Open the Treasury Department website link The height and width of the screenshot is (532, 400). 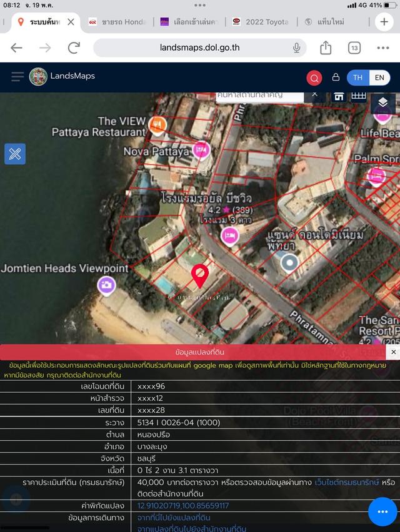point(346,482)
